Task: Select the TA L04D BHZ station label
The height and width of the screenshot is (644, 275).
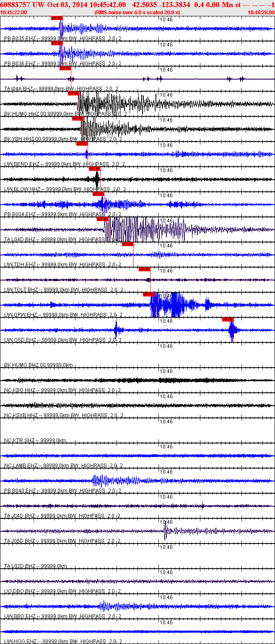Action: click(x=62, y=240)
